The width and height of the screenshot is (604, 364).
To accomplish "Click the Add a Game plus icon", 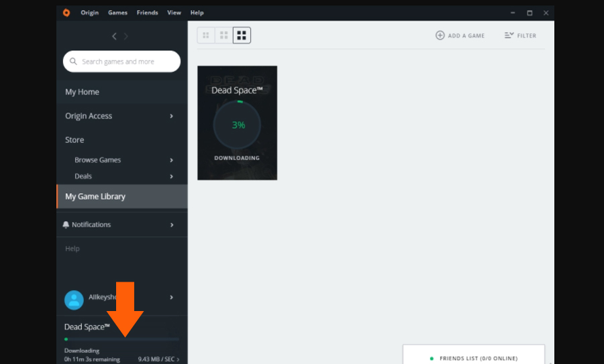I will [x=440, y=36].
